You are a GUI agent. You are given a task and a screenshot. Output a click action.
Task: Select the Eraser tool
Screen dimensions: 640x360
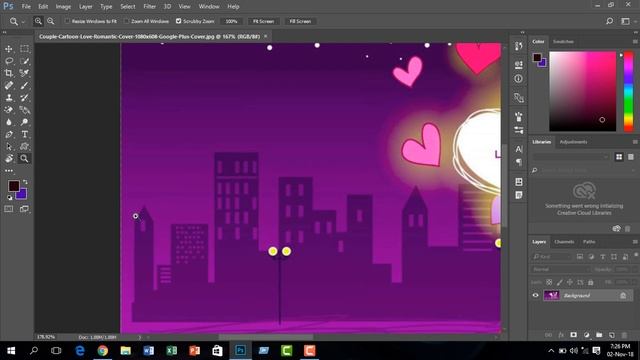9,110
